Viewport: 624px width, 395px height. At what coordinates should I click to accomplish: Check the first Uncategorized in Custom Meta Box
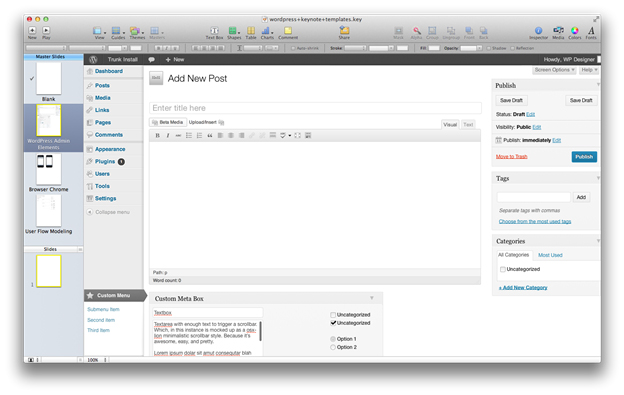(x=333, y=315)
